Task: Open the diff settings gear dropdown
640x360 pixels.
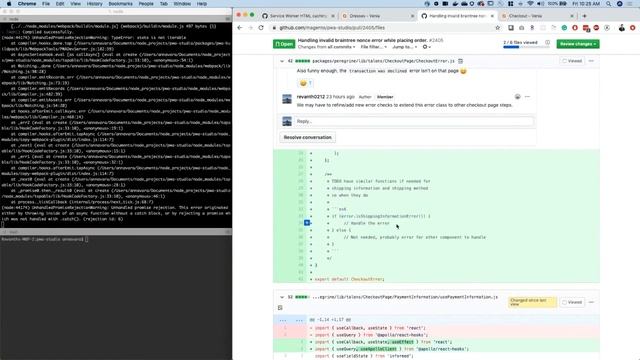Action: 427,47
